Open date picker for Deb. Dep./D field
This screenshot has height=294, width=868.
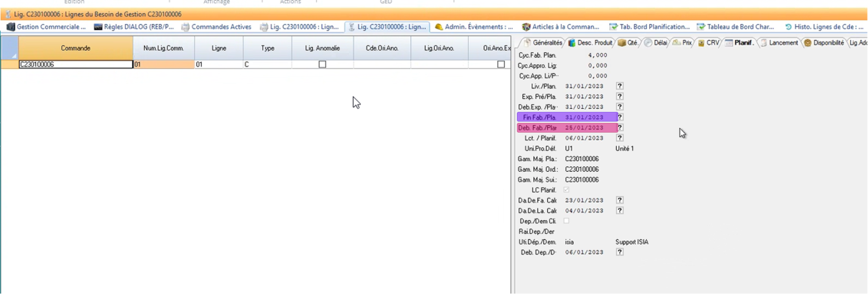pyautogui.click(x=620, y=252)
